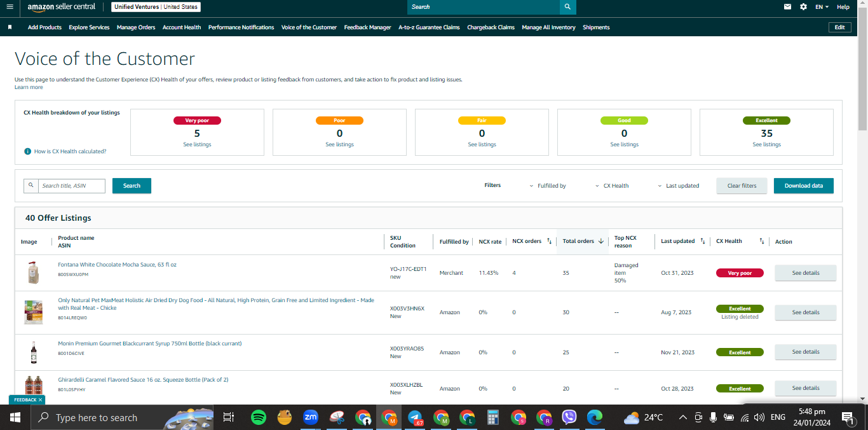Viewport: 868px width, 430px height.
Task: Close the FEEDBACK tab with its X
Action: tap(40, 400)
